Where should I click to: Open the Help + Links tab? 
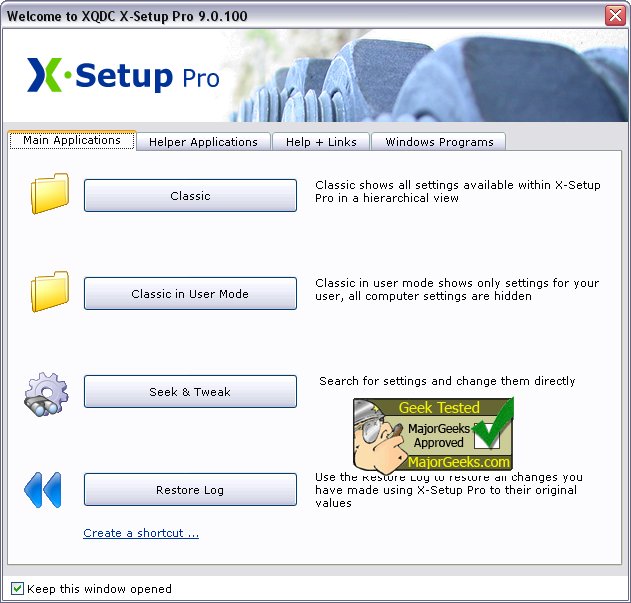(x=321, y=142)
